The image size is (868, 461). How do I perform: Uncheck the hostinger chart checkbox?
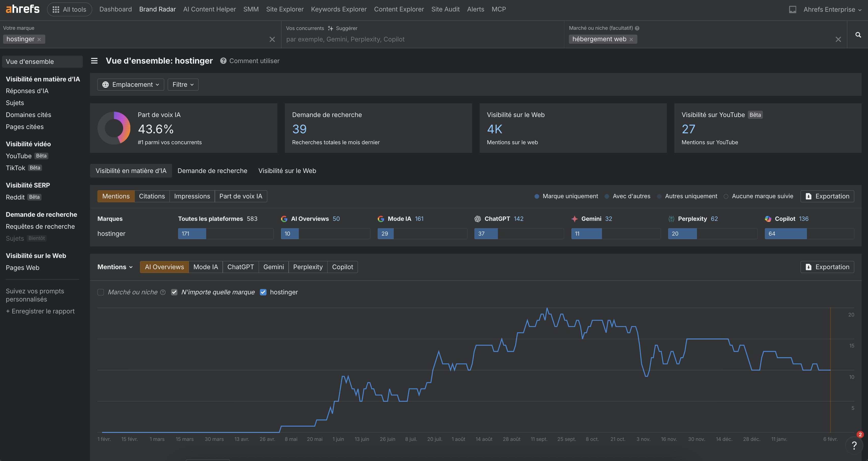point(263,292)
